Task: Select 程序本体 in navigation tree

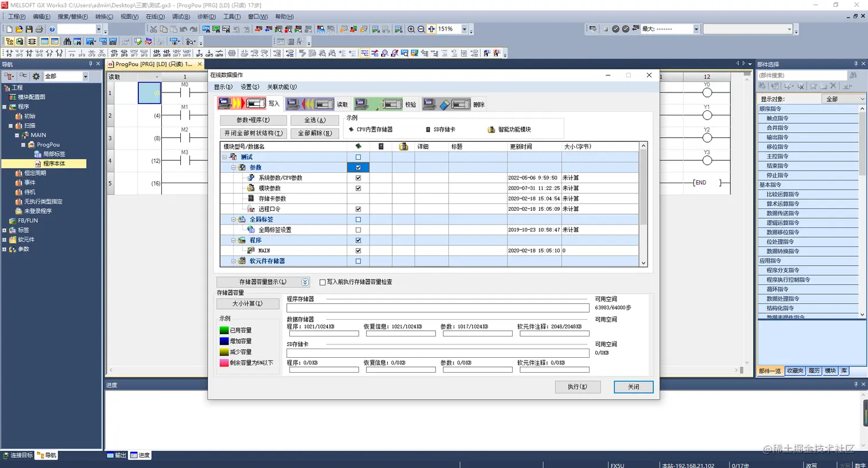Action: tap(54, 164)
